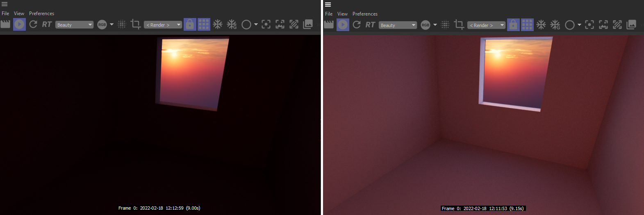Click the circle icon in the right toolbar
The image size is (644, 215).
click(x=569, y=25)
